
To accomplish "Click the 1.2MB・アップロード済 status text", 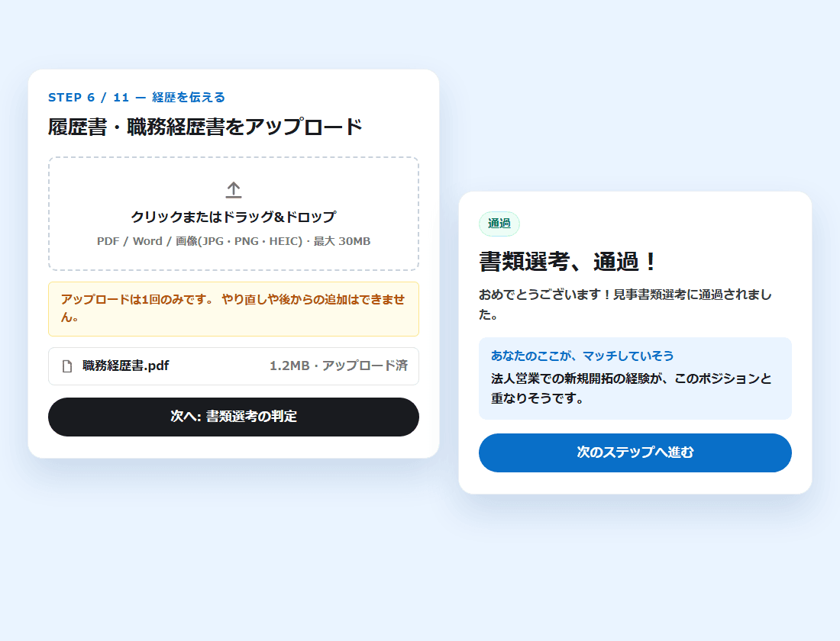I will [x=338, y=366].
